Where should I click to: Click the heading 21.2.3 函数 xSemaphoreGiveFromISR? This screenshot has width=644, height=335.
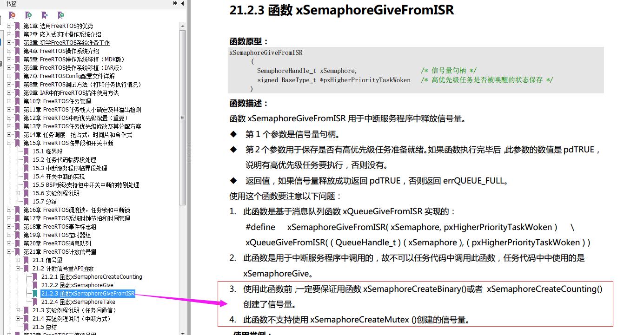(x=342, y=10)
